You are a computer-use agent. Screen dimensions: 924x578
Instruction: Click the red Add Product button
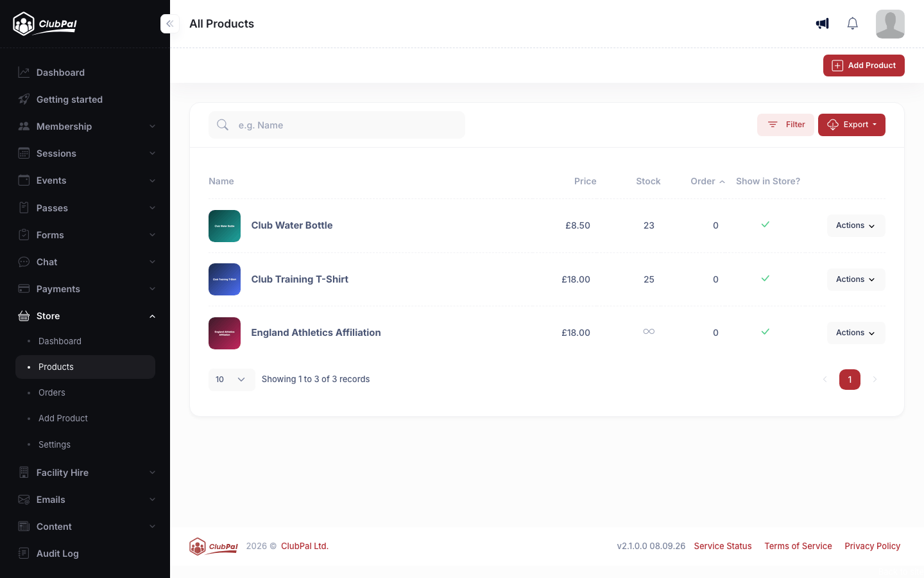point(864,66)
